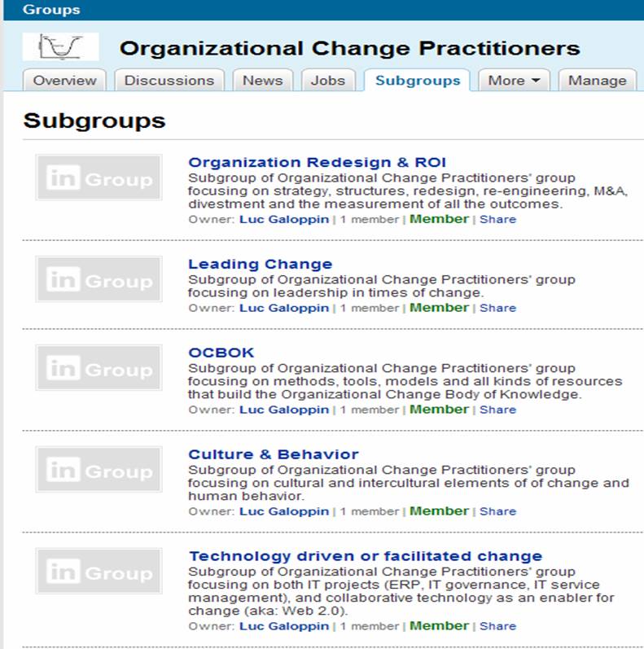Open the OCBOK subgroup title link

221,353
